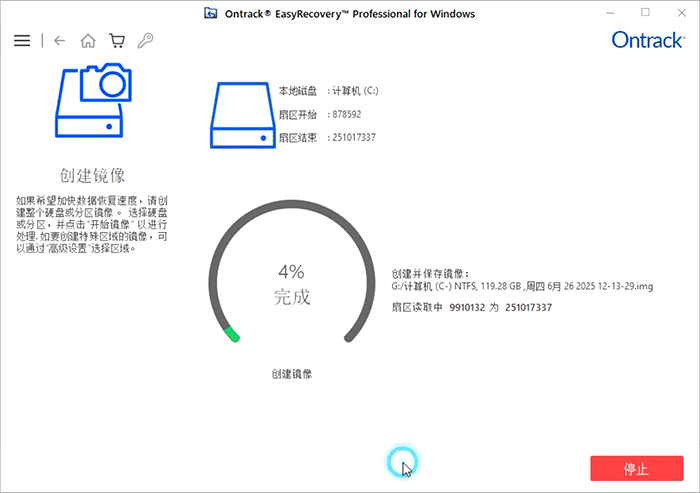Image resolution: width=700 pixels, height=493 pixels.
Task: Open the hamburger menu
Action: click(x=22, y=41)
